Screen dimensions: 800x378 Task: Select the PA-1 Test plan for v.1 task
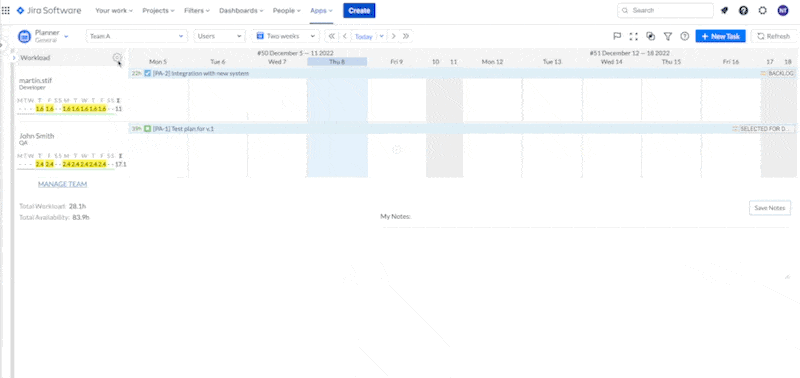pyautogui.click(x=462, y=129)
